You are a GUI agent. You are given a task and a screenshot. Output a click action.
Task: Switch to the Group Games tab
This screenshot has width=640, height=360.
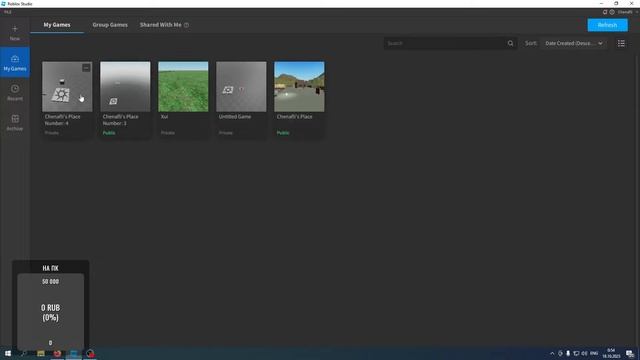[x=110, y=25]
